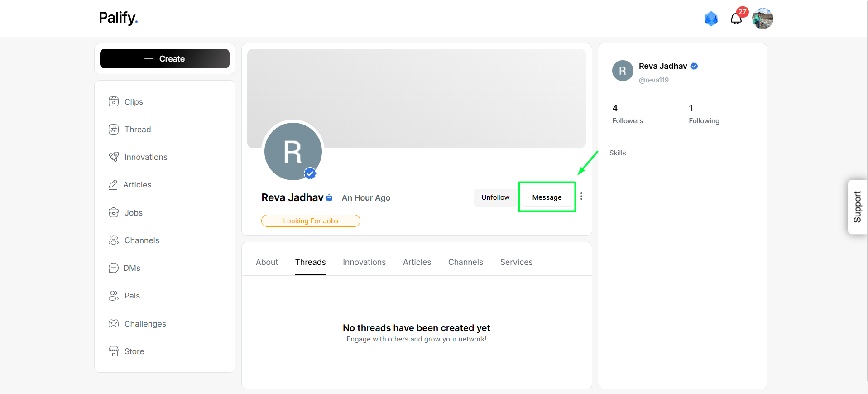
Task: Open DMs sidebar label
Action: (132, 268)
